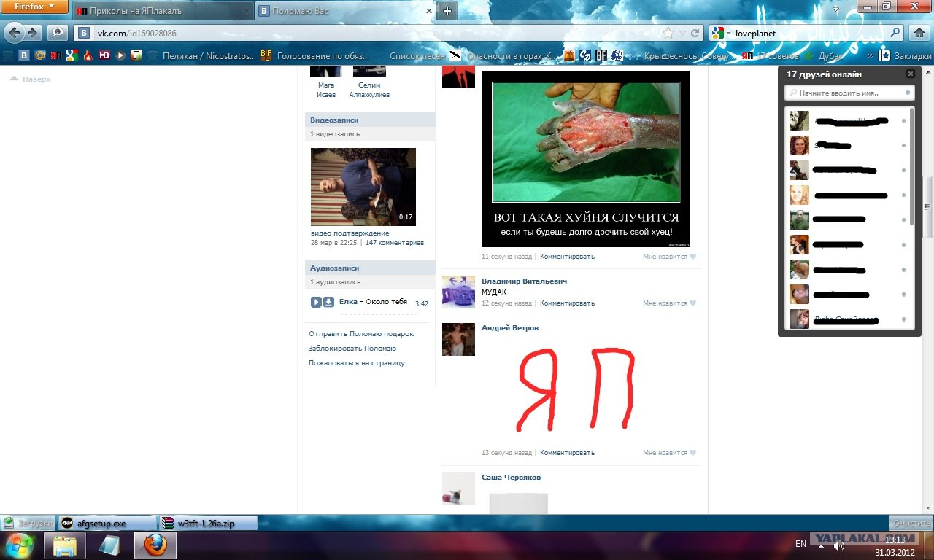The height and width of the screenshot is (560, 934).
Task: Clear downloads with the Очистить button
Action: coord(911,523)
